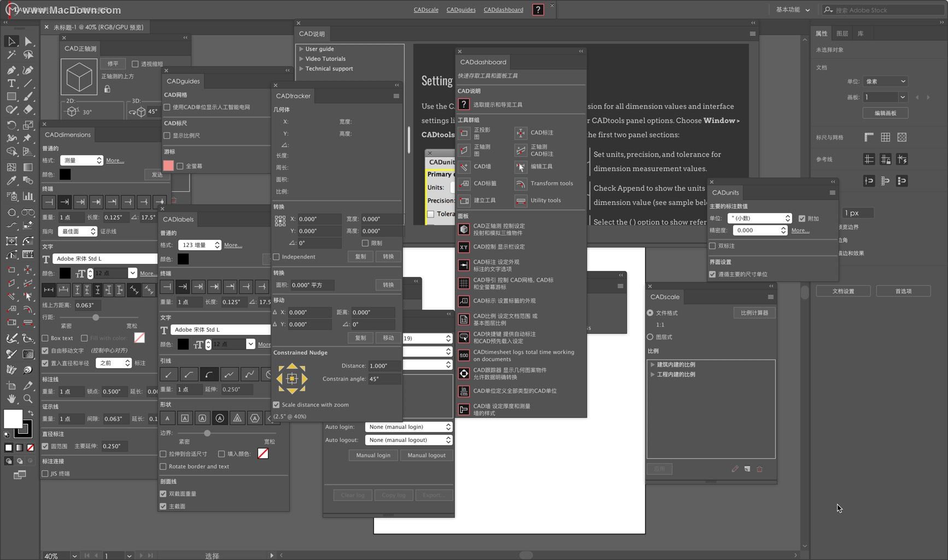Switch to the 库 tab
948x560 pixels.
point(861,33)
